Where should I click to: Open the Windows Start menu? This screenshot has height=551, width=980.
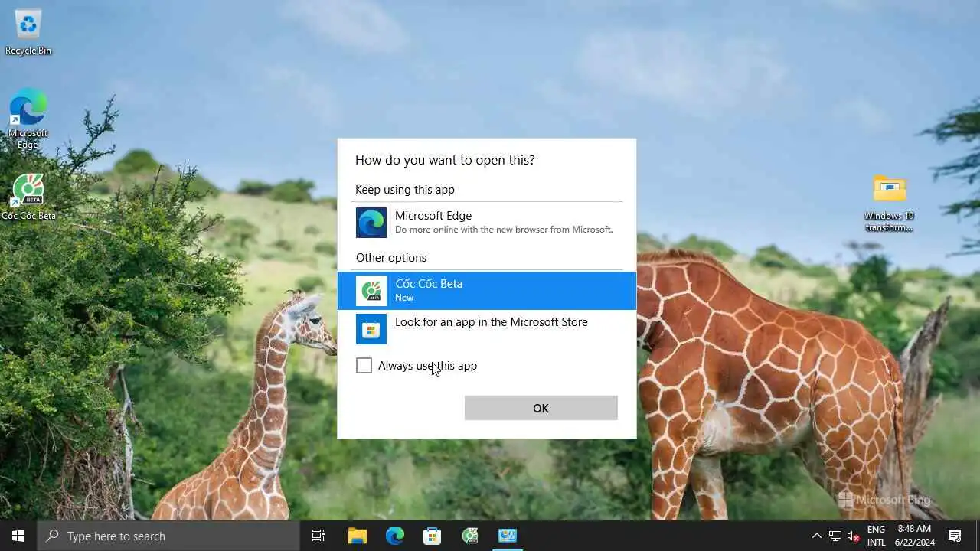click(18, 536)
